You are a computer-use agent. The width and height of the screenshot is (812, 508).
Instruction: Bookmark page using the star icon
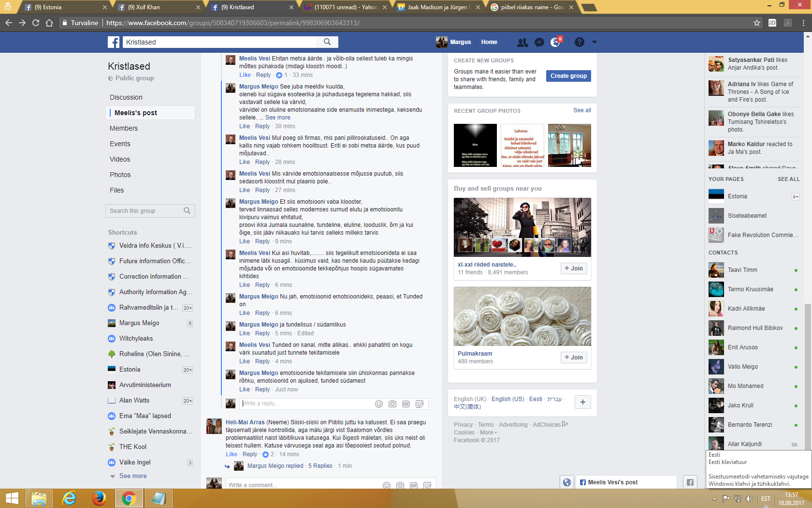pyautogui.click(x=757, y=23)
